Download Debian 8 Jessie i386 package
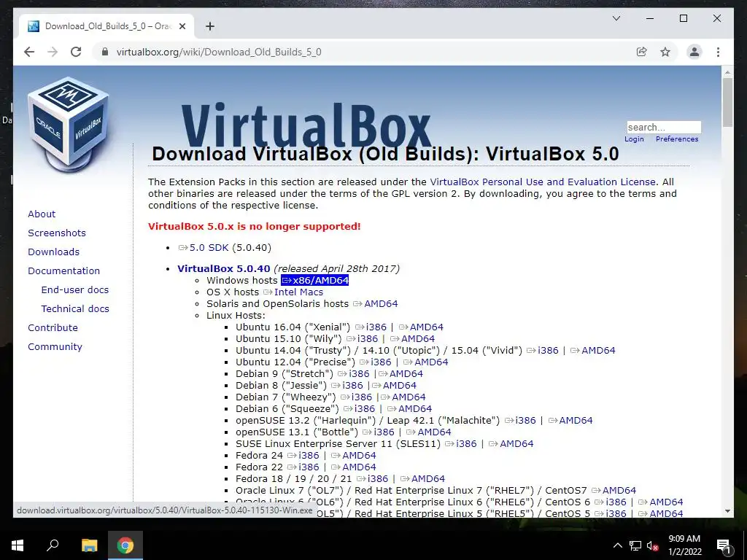This screenshot has height=560, width=747. pos(347,385)
